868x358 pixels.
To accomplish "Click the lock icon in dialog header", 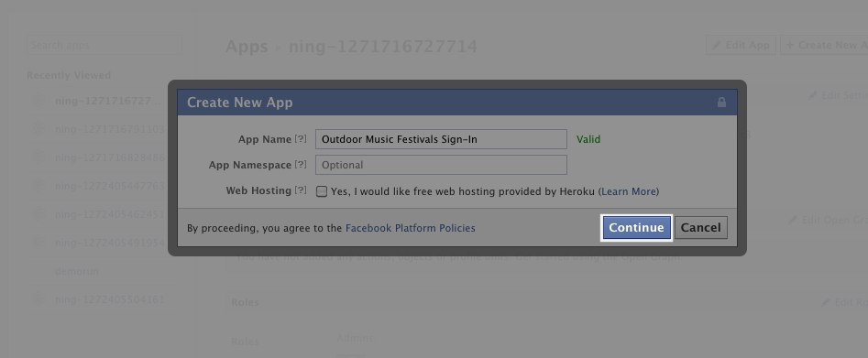I will point(721,103).
